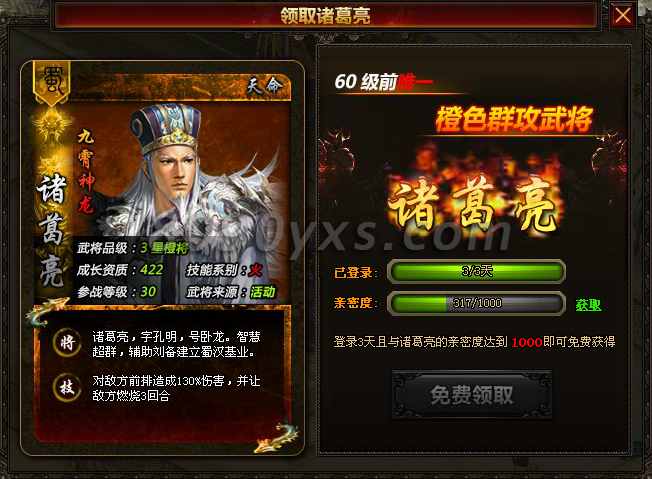Viewport: 652px width, 479px height.
Task: Click the green 获取 link
Action: (588, 305)
